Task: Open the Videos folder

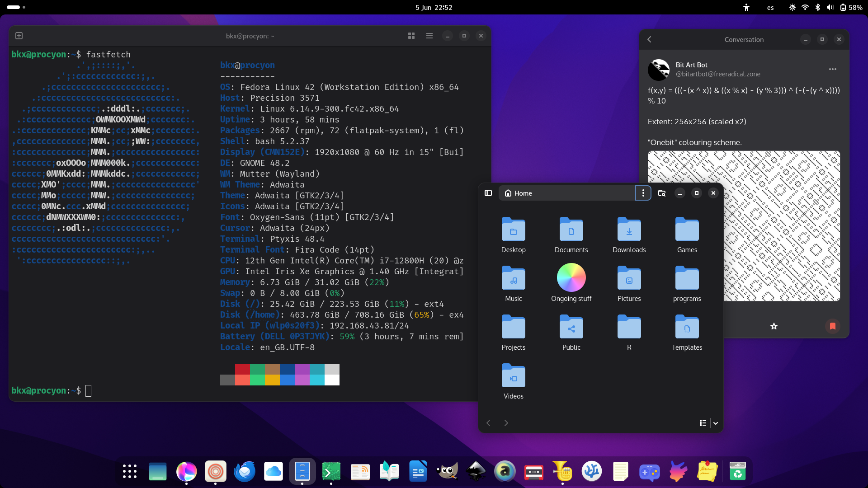Action: coord(514,381)
